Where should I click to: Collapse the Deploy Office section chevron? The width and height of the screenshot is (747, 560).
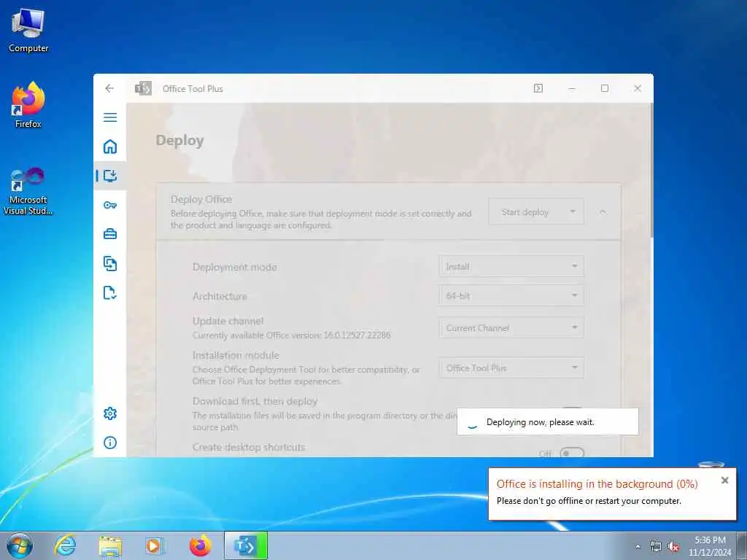pyautogui.click(x=603, y=211)
